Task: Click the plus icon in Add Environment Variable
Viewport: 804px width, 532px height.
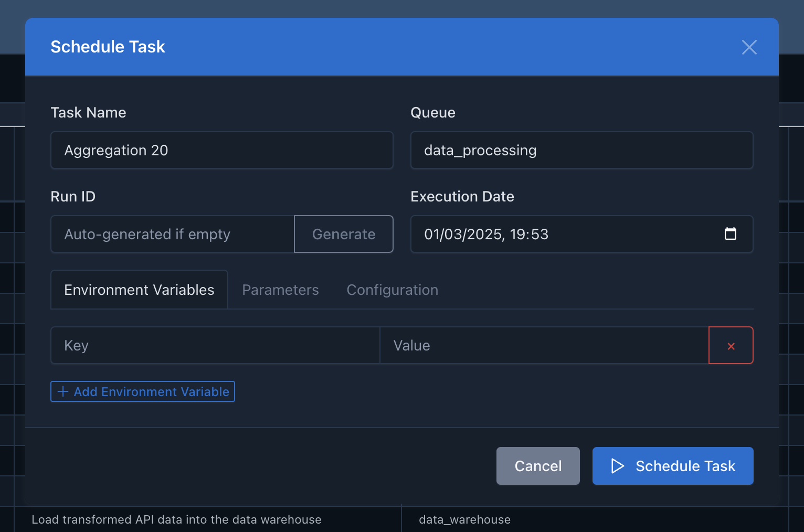Action: tap(63, 391)
